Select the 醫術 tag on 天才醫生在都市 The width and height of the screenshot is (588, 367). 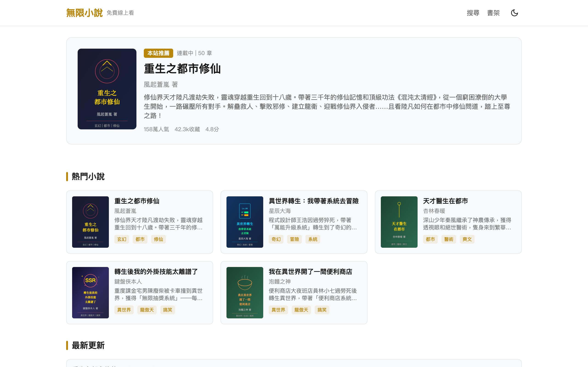point(449,239)
